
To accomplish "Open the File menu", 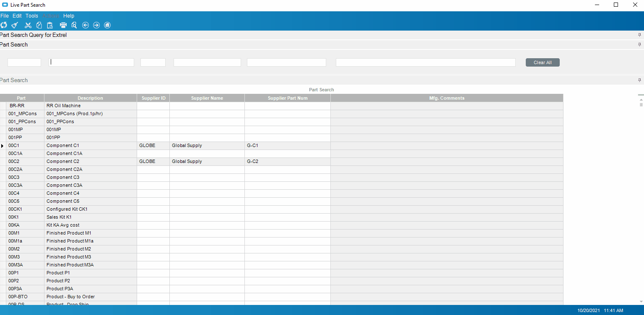I will tap(5, 15).
